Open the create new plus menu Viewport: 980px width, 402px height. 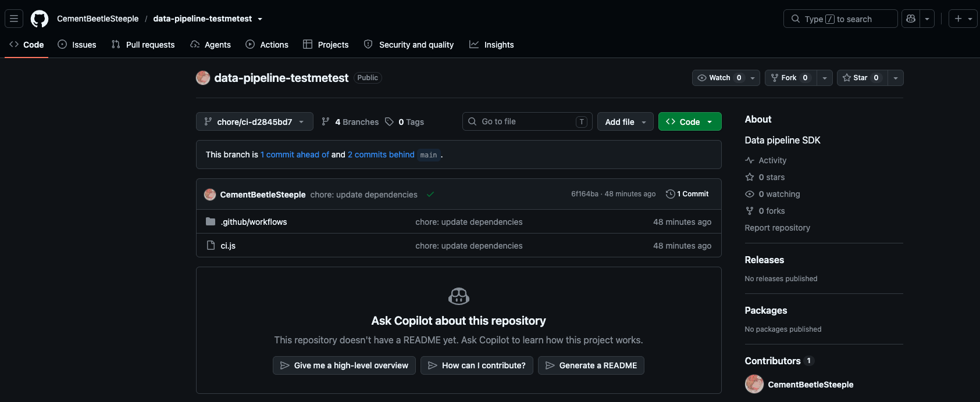point(963,19)
